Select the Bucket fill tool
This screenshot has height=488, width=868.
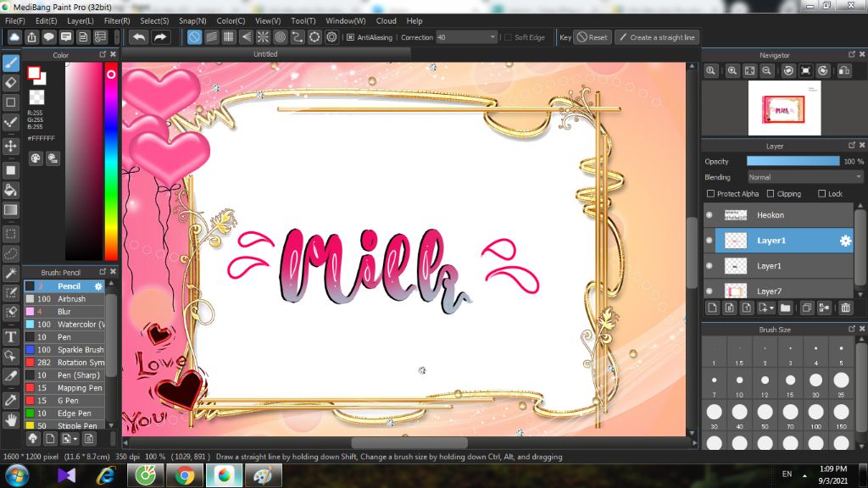pyautogui.click(x=10, y=191)
